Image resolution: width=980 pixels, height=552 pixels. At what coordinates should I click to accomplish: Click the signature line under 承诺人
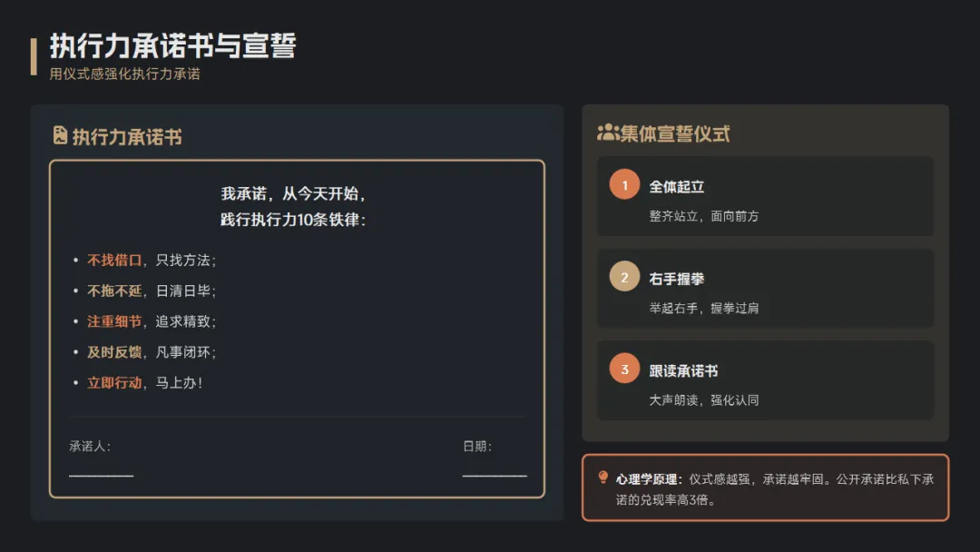102,476
